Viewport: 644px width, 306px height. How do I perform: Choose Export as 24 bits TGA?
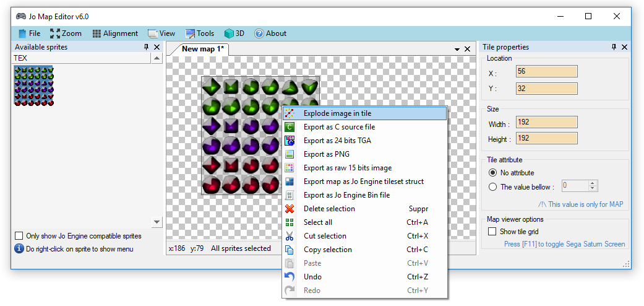(365, 141)
